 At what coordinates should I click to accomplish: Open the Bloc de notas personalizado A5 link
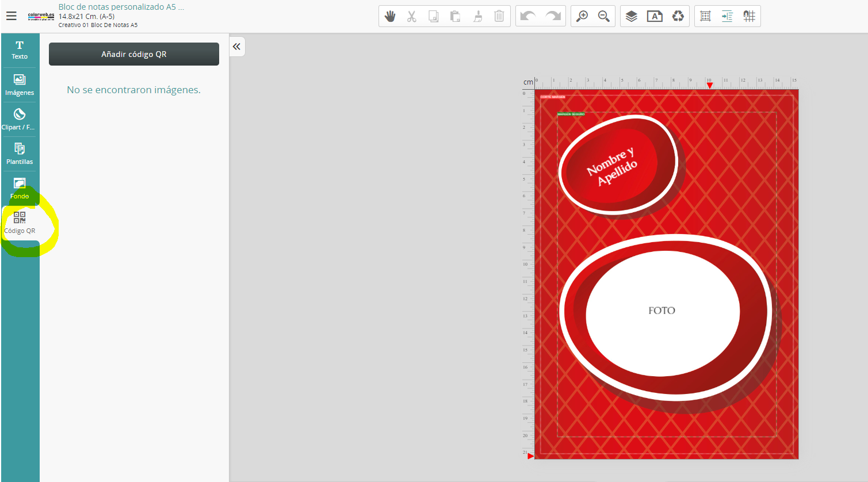pos(120,7)
